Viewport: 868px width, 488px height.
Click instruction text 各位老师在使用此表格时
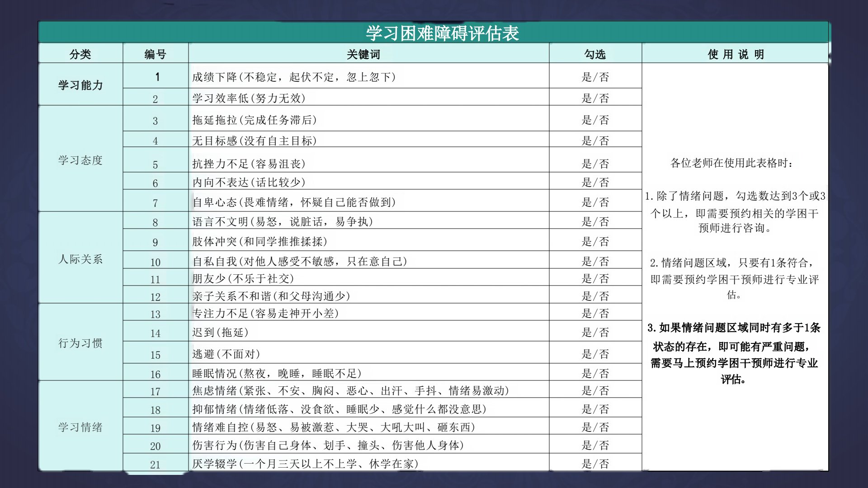731,163
